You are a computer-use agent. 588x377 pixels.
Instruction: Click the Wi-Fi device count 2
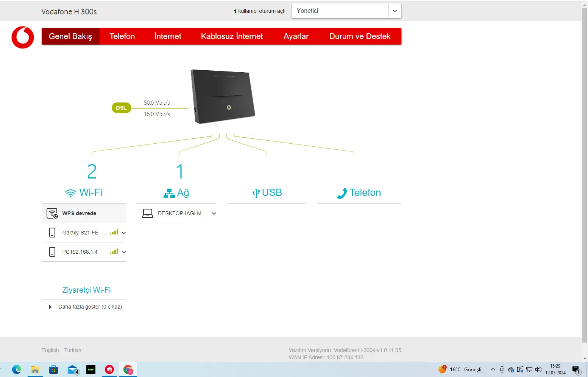coord(92,172)
